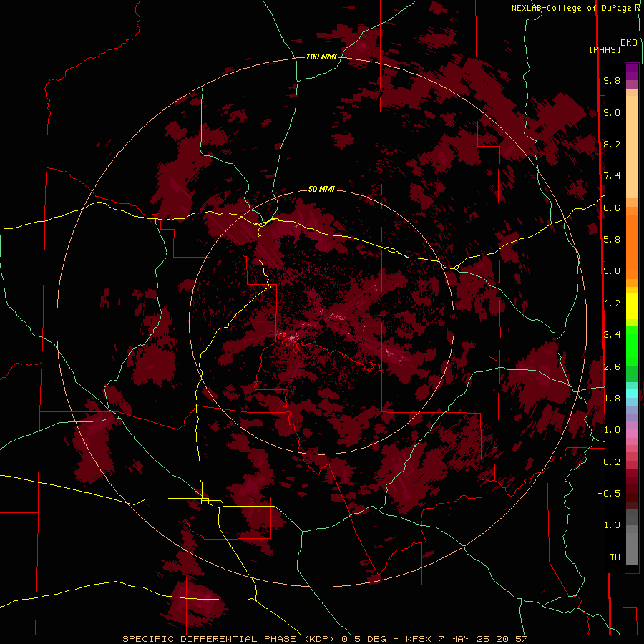Click the 50 NMI range ring label

click(321, 189)
